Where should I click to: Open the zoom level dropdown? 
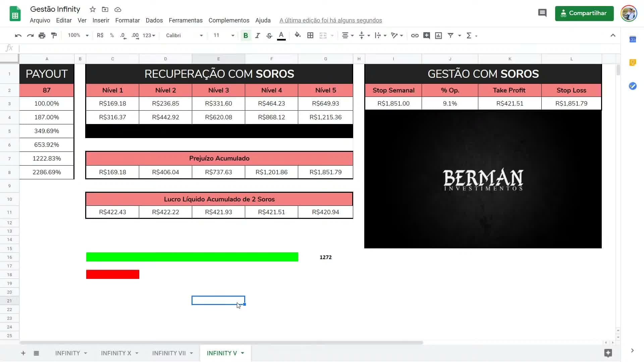(x=78, y=36)
